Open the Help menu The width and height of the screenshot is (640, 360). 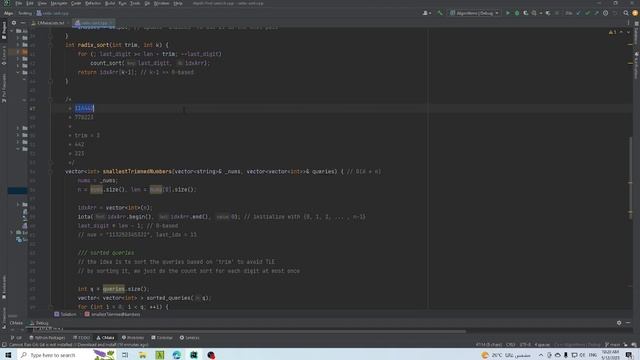coord(178,3)
